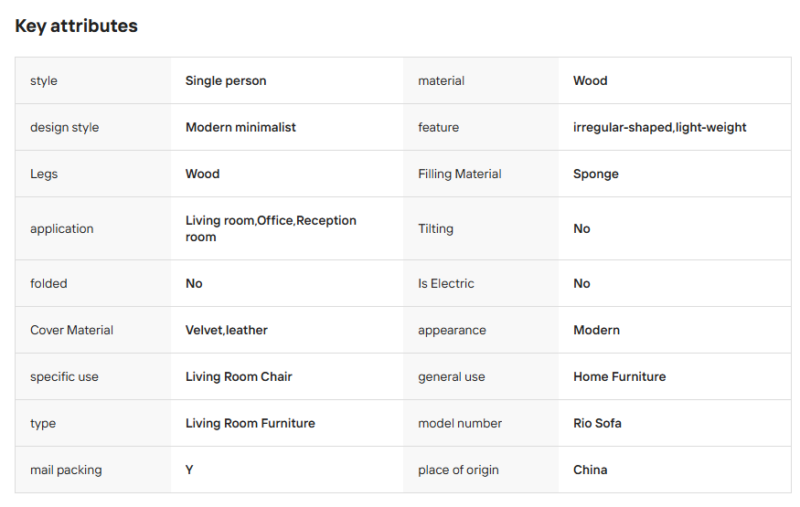Select the Single person style value
Viewport: 800px width, 507px height.
226,81
